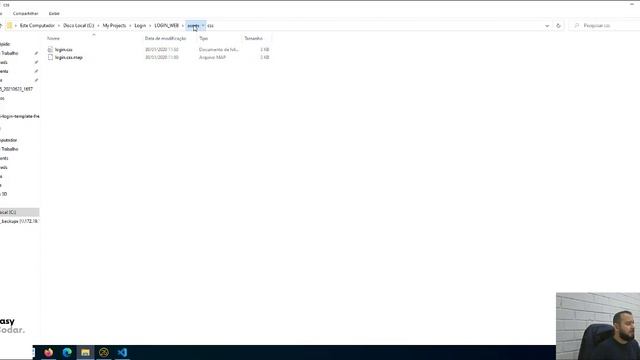Expand the chevron after the assets breadcrumb
Viewport: 640px width, 360px height.
(203, 26)
